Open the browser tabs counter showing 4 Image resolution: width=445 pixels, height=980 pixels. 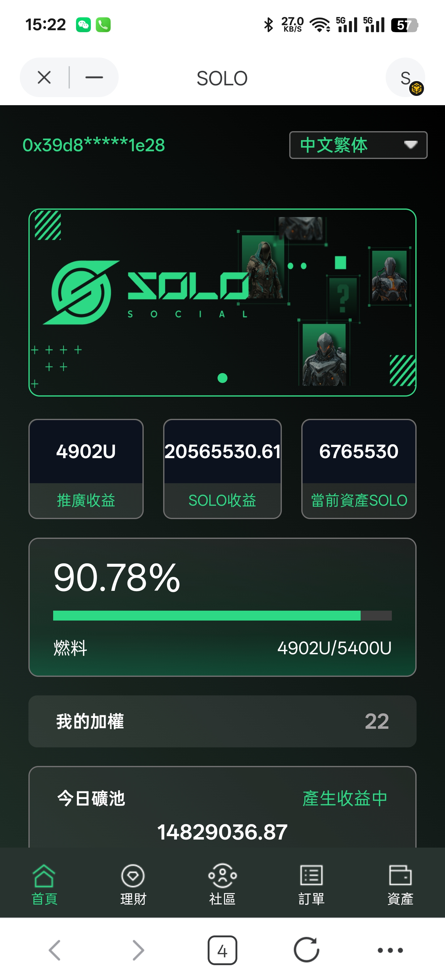tap(222, 950)
